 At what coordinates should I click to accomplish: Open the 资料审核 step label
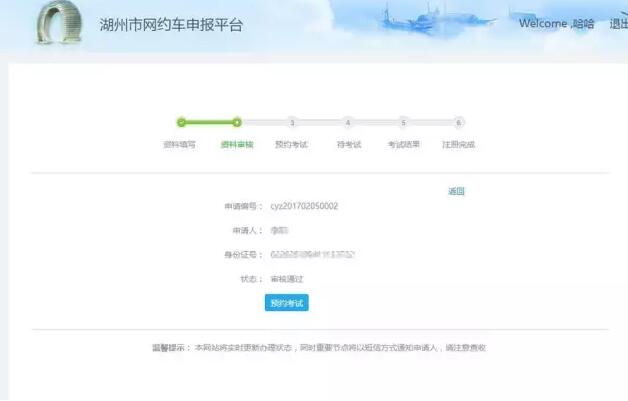[237, 145]
